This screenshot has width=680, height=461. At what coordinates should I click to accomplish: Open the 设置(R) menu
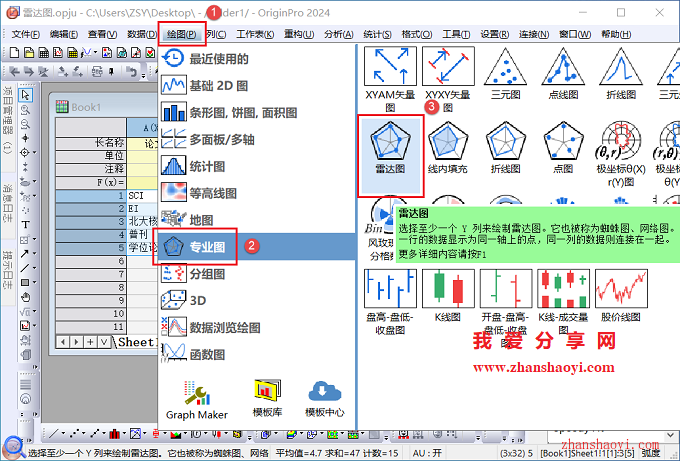click(x=495, y=34)
